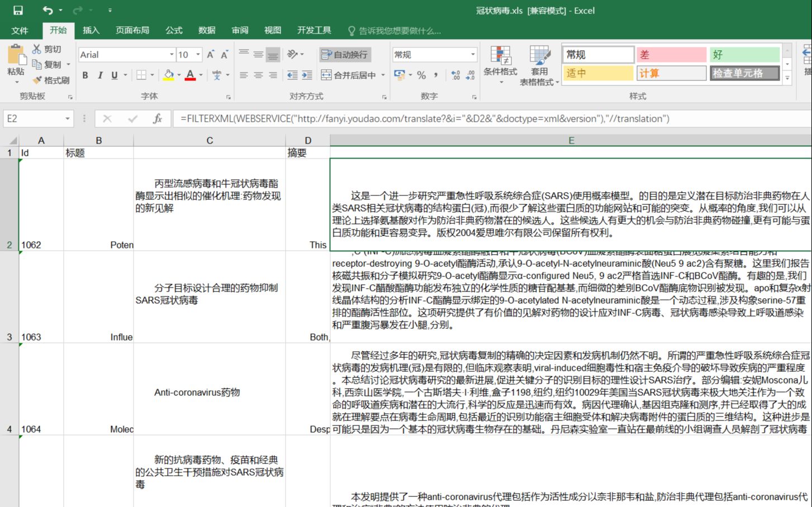This screenshot has width=812, height=507.
Task: Open the fill color dropdown arrow
Action: tap(179, 75)
